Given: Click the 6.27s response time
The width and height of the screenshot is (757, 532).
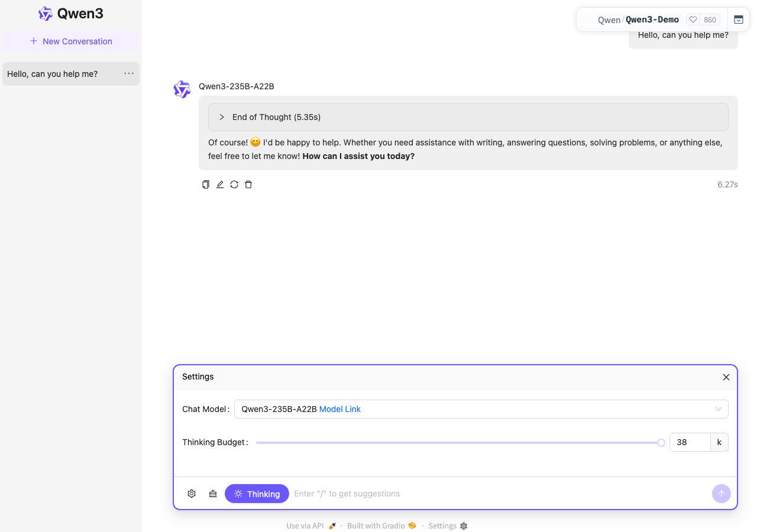Looking at the screenshot, I should (x=727, y=184).
